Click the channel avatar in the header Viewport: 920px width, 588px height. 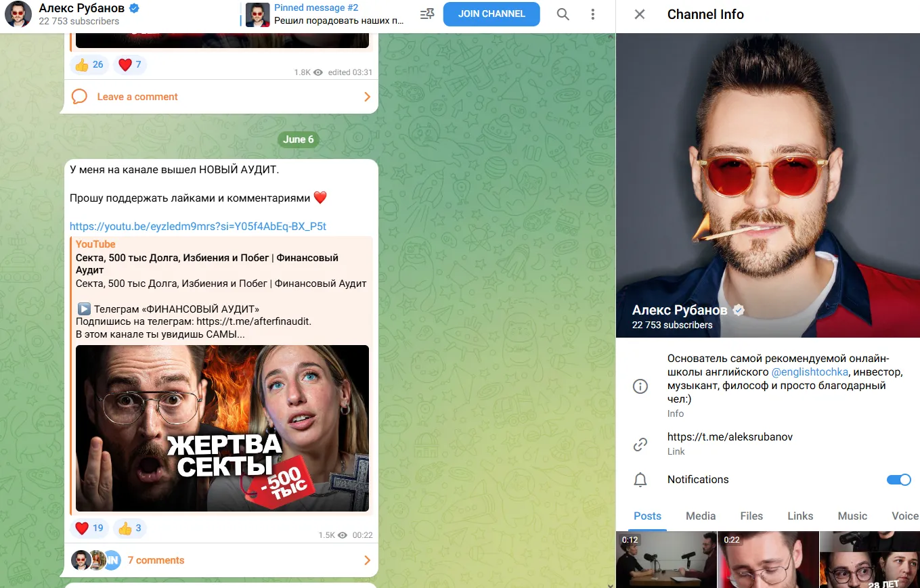pyautogui.click(x=18, y=14)
